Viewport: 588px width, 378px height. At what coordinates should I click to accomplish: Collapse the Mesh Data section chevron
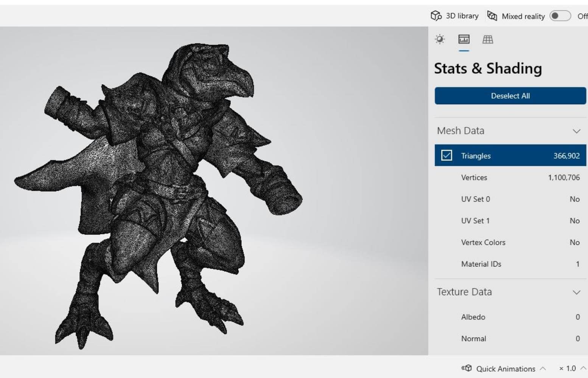coord(576,131)
